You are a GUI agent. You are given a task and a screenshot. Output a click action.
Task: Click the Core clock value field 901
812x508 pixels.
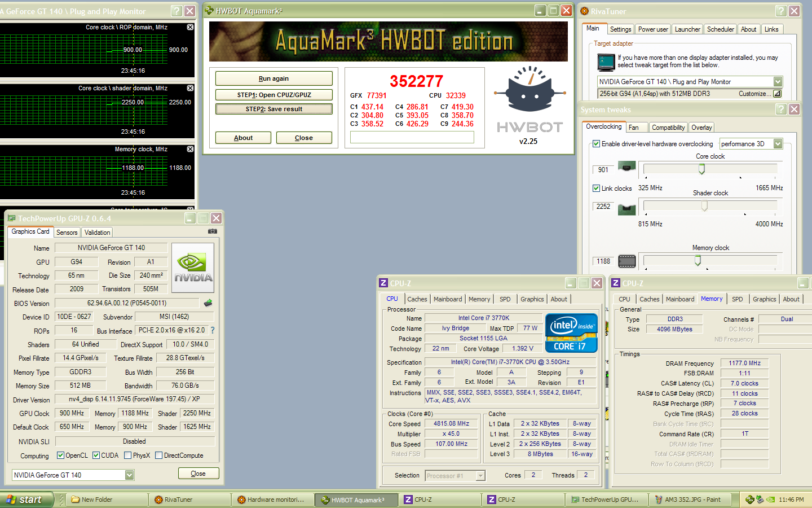[x=603, y=170]
